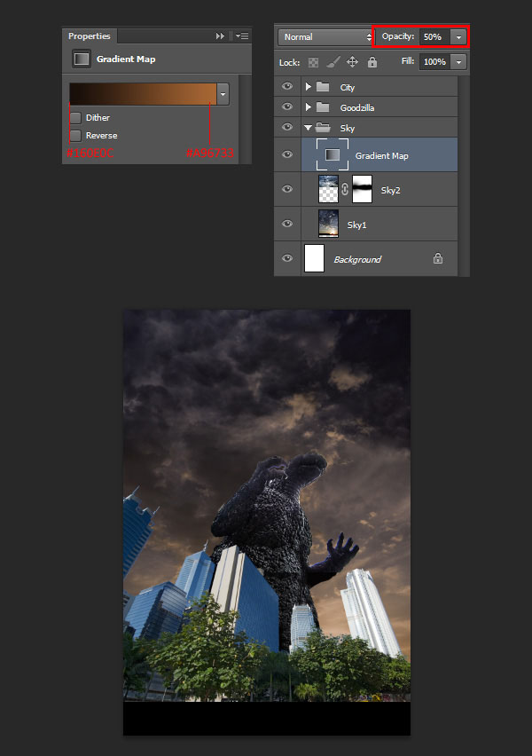Hide the City group

(287, 86)
